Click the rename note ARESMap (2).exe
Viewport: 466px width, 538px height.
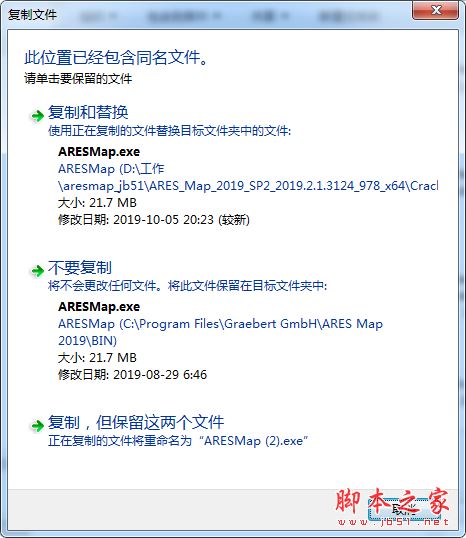point(178,441)
